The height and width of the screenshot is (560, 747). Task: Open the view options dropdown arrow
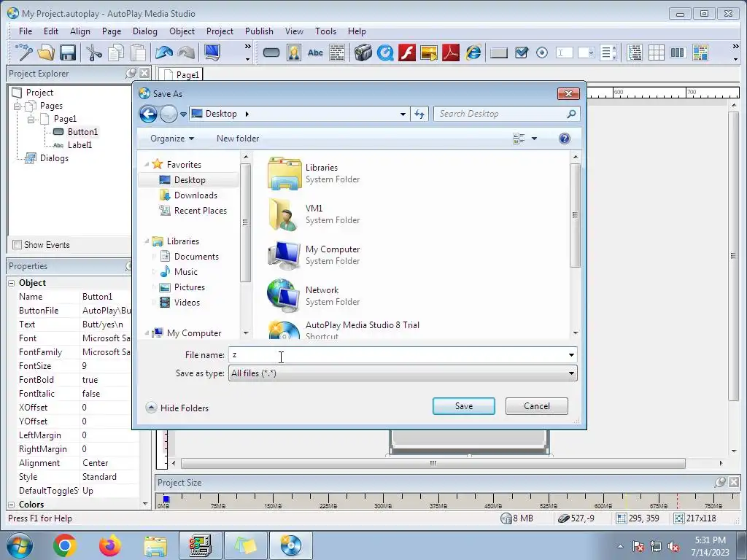pyautogui.click(x=534, y=139)
